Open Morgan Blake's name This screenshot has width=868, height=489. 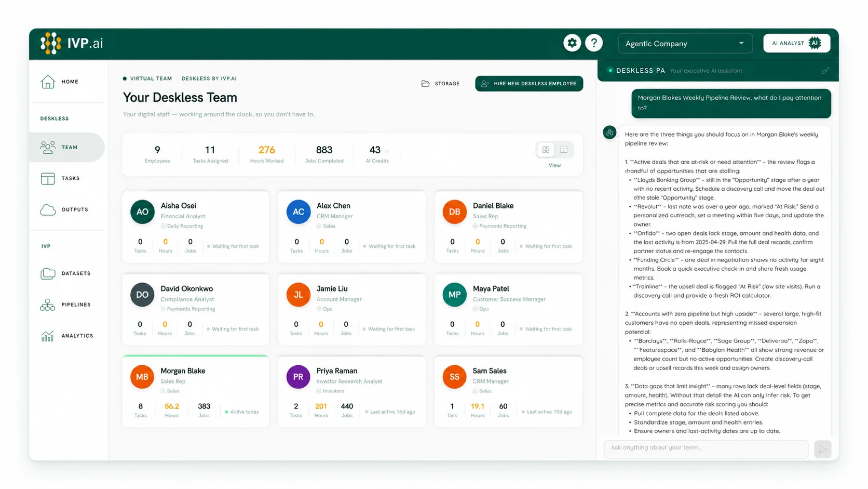point(183,371)
